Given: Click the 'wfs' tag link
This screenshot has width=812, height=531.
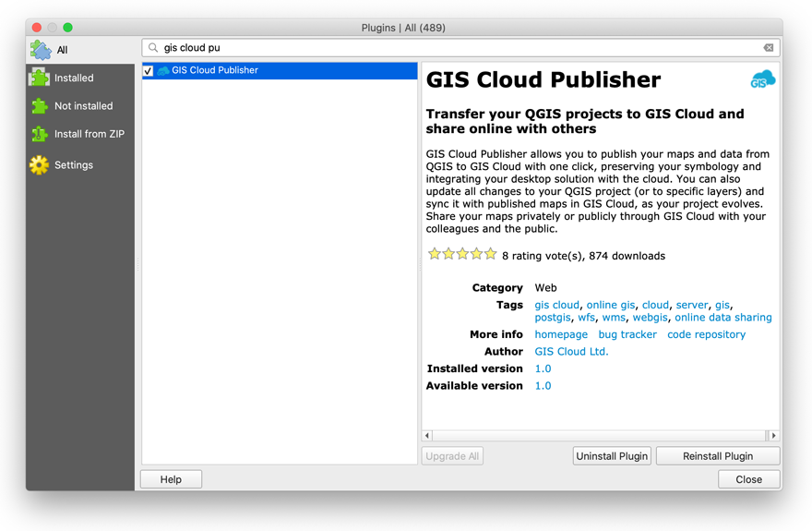Looking at the screenshot, I should (586, 318).
